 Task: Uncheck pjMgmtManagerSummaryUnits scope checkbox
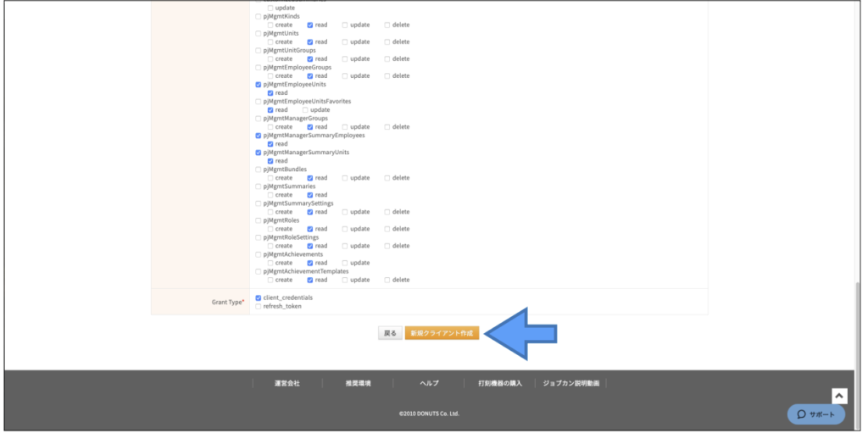pyautogui.click(x=259, y=153)
